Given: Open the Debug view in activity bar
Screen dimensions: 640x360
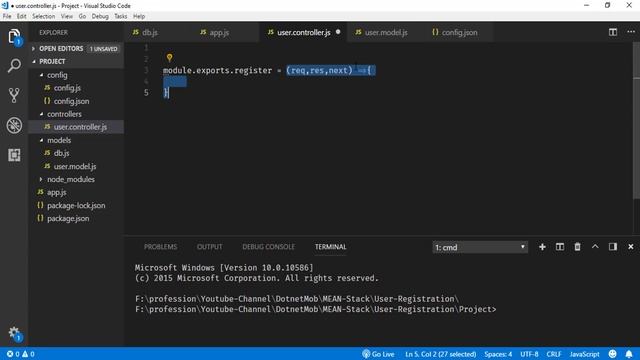Looking at the screenshot, I should point(14,125).
